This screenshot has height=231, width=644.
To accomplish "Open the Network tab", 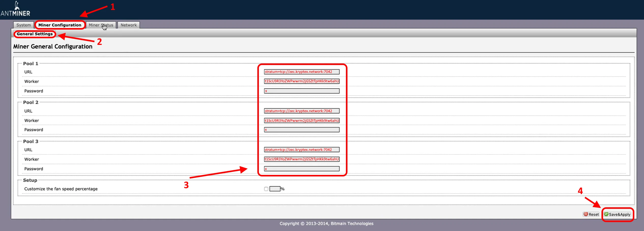I will (129, 25).
